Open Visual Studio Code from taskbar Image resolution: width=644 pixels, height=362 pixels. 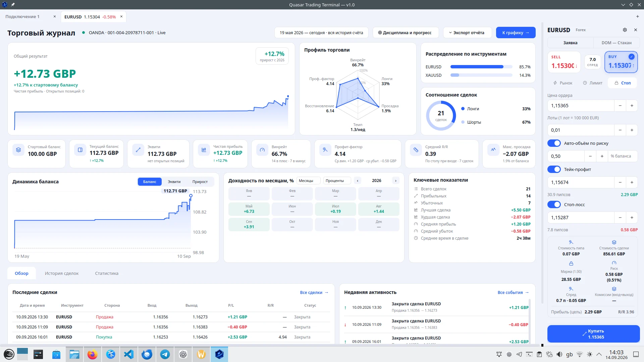pos(129,354)
